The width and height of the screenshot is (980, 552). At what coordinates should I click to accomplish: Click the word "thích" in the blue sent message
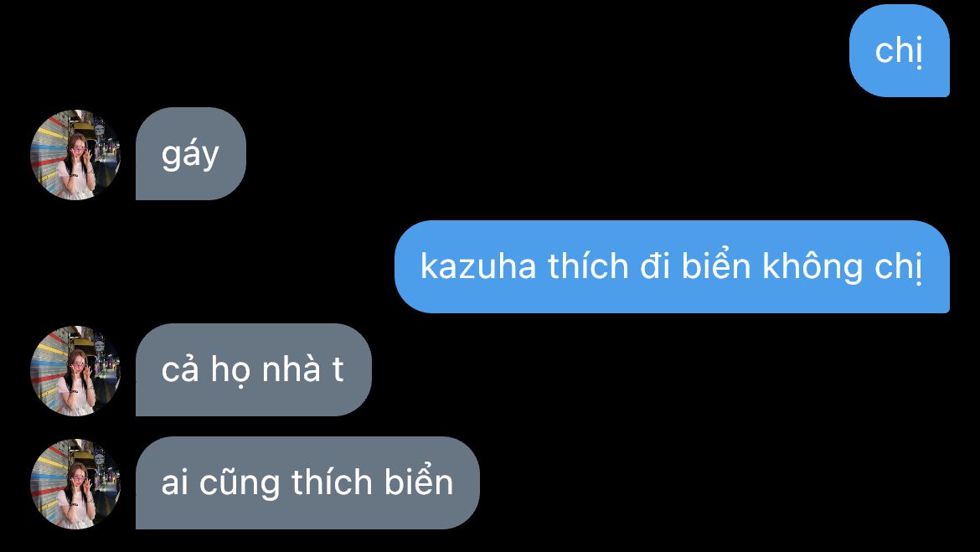point(588,267)
